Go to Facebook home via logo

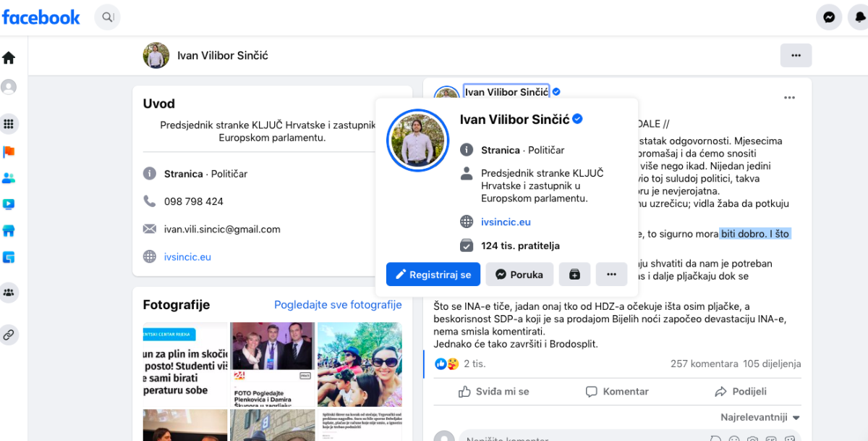41,17
